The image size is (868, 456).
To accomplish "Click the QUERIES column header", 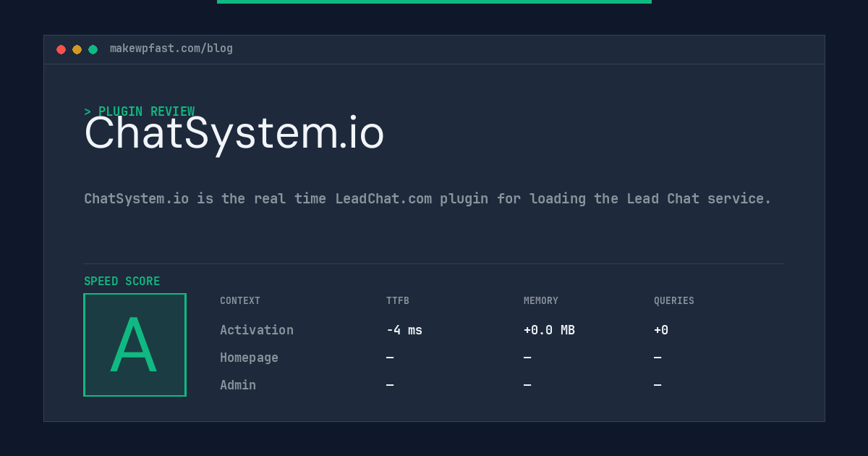I will (674, 301).
